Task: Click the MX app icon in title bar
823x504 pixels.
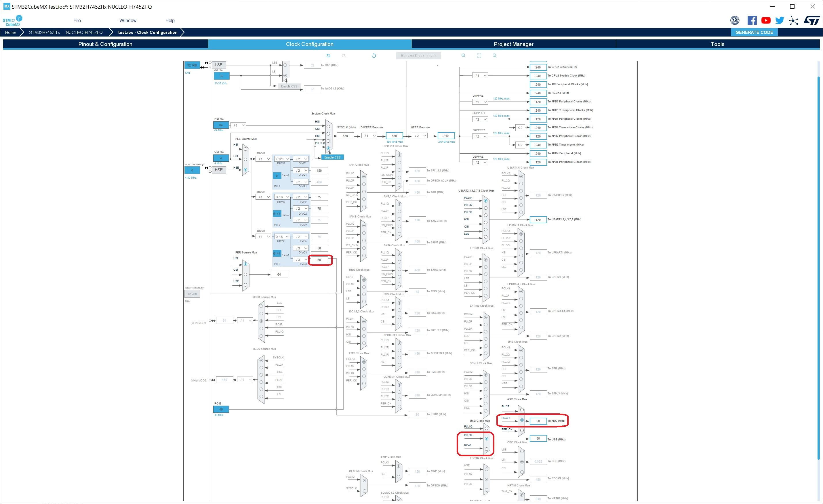Action: coord(7,6)
